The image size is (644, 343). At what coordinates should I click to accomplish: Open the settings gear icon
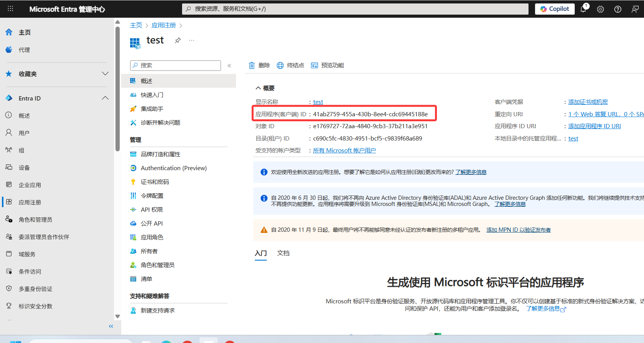pyautogui.click(x=601, y=9)
